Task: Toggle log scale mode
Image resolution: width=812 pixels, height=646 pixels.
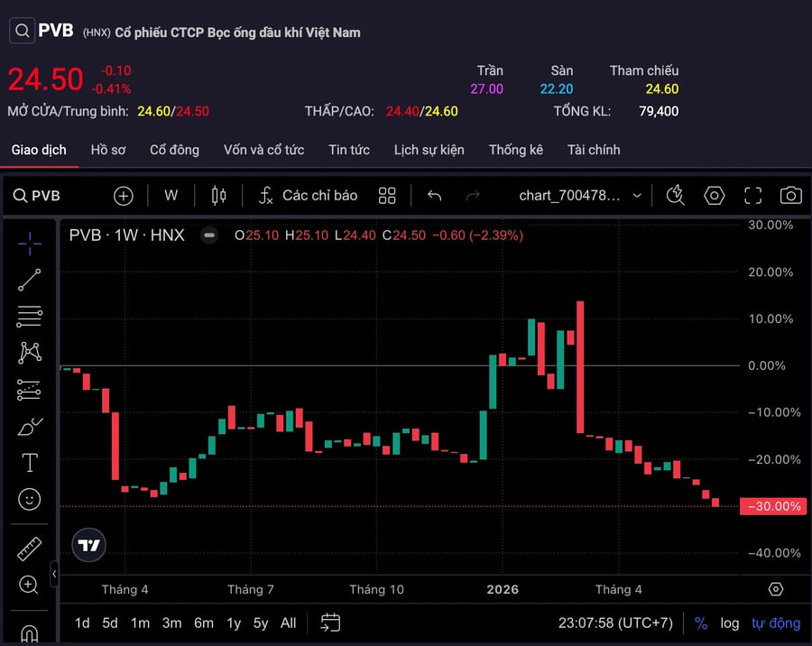Action: pyautogui.click(x=730, y=623)
